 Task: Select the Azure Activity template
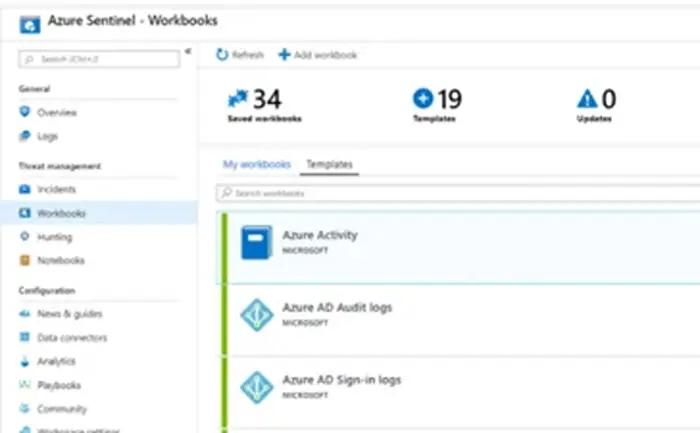pos(458,247)
